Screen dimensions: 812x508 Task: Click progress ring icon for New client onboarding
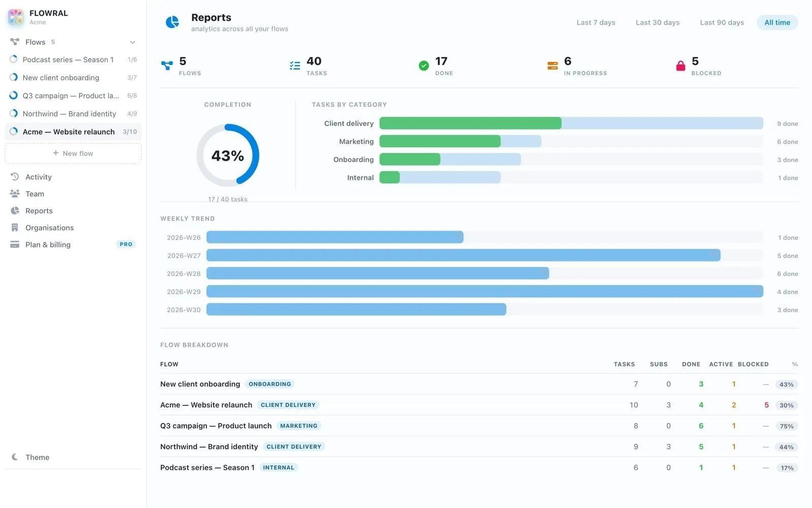pyautogui.click(x=14, y=78)
